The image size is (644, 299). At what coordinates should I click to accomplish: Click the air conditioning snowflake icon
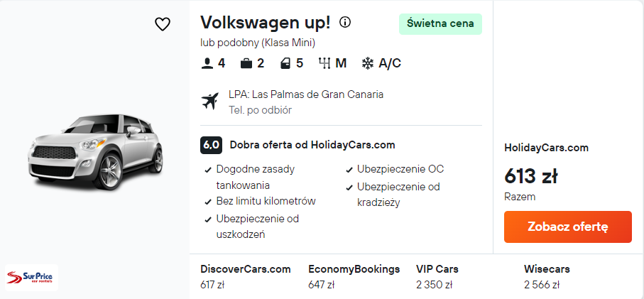click(368, 63)
